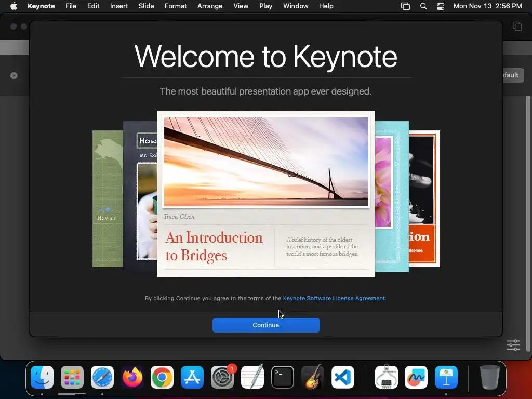Launch Visual Studio Code from the Dock
This screenshot has height=399, width=532.
coord(343,377)
